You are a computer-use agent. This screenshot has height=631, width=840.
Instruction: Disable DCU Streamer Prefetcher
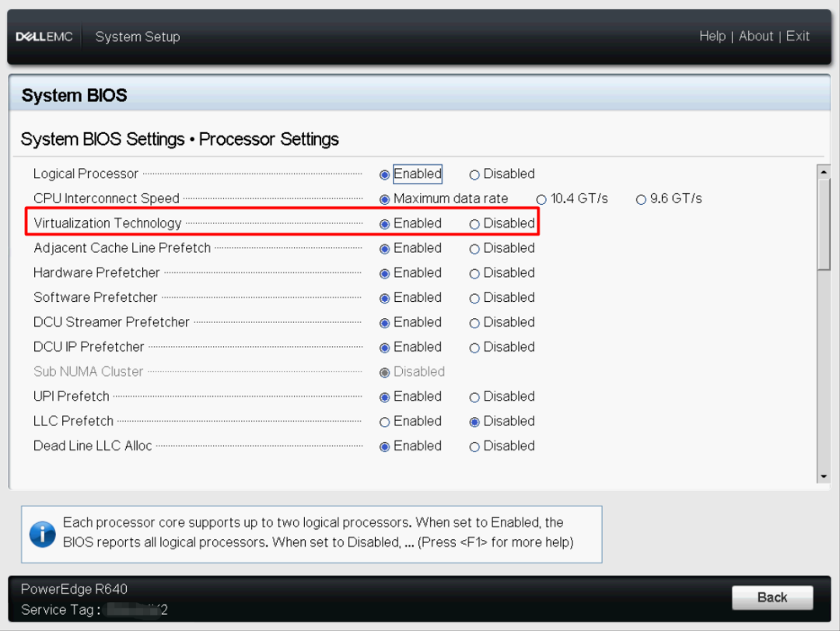pyautogui.click(x=475, y=323)
